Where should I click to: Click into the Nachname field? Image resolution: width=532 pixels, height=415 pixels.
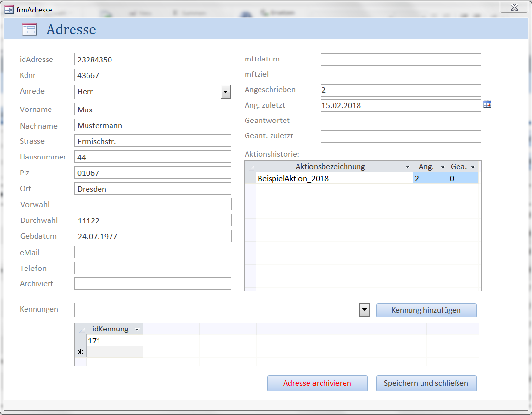[153, 125]
